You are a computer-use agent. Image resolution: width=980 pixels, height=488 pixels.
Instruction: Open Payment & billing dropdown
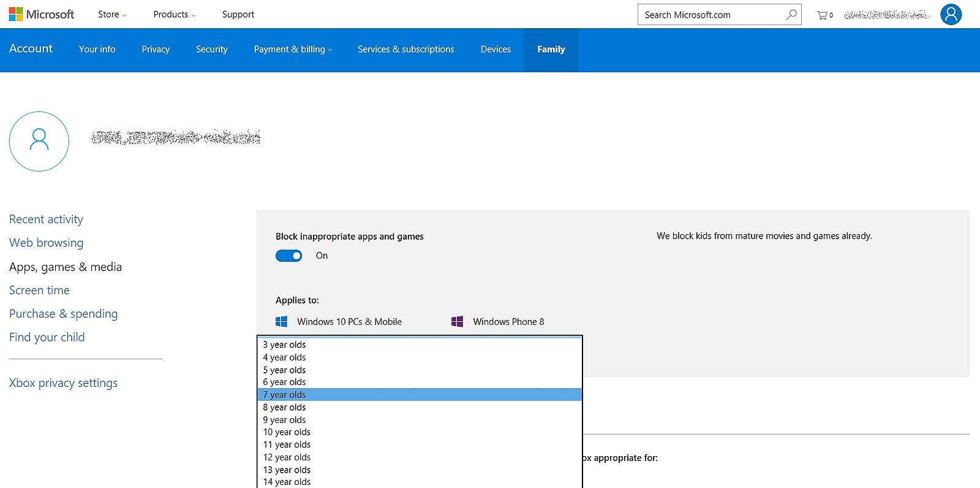pos(293,49)
